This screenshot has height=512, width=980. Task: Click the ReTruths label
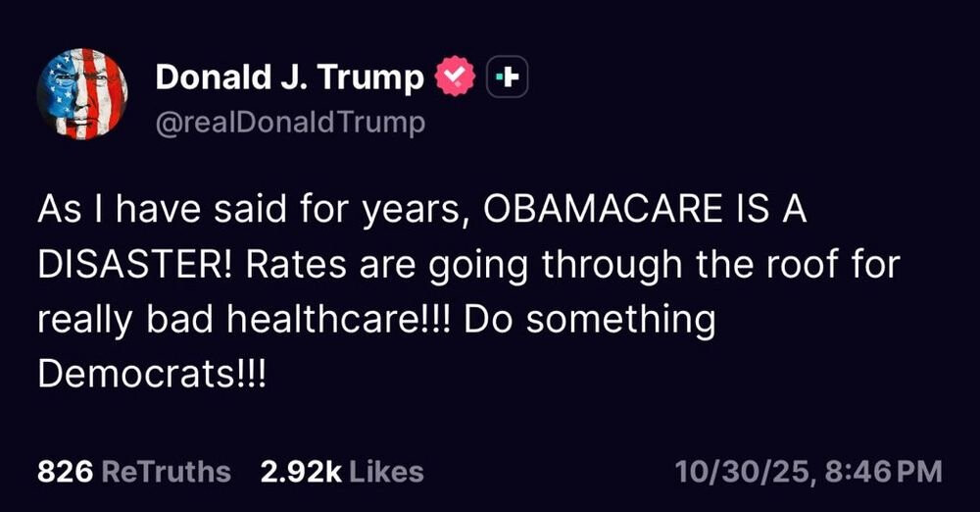pyautogui.click(x=166, y=472)
